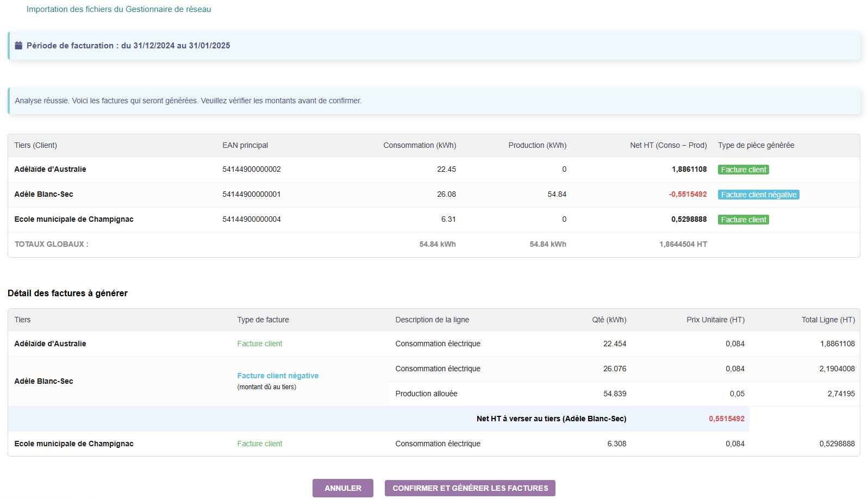Open the Importation des fichiers du Gestionnaire link

point(119,9)
